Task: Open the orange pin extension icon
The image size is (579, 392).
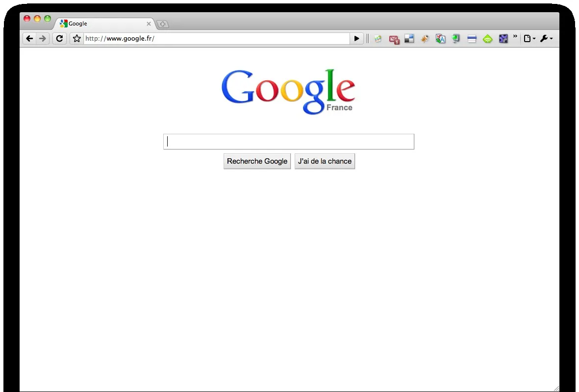Action: [x=425, y=38]
